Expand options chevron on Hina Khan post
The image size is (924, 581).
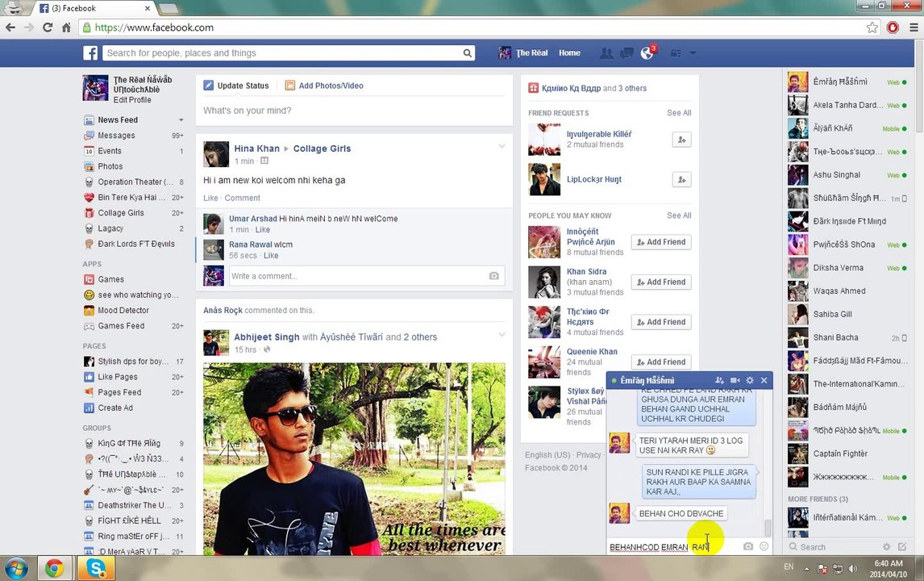point(502,146)
